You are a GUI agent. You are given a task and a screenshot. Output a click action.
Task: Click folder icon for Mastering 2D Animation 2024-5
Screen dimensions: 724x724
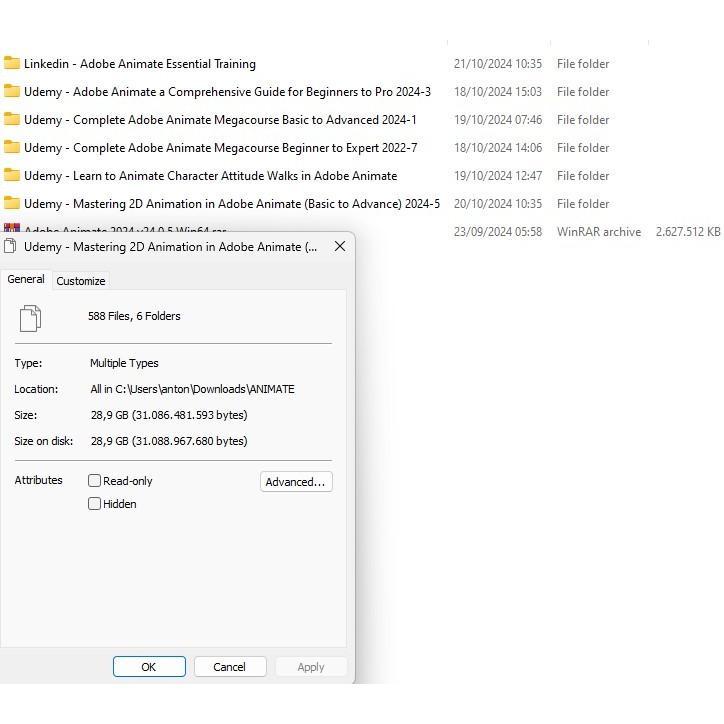point(12,203)
